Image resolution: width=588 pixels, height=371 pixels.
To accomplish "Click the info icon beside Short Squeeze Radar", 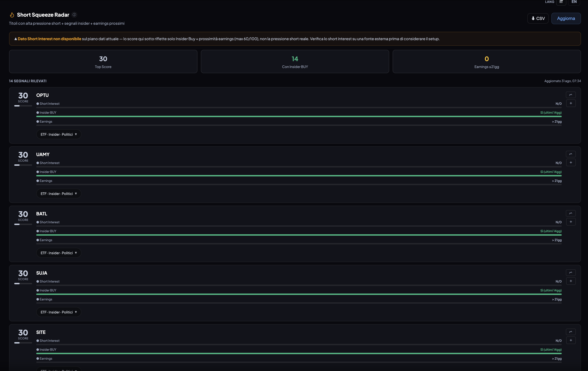I will coord(74,15).
